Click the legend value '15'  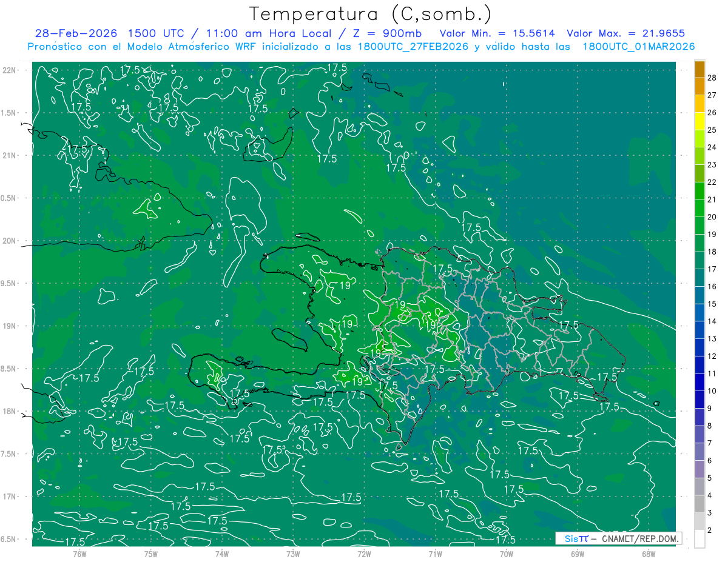(712, 304)
